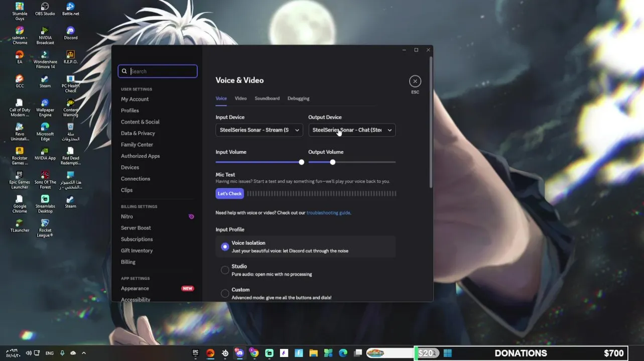The width and height of the screenshot is (644, 361).
Task: Open the troubleshooting guide link
Action: click(328, 213)
